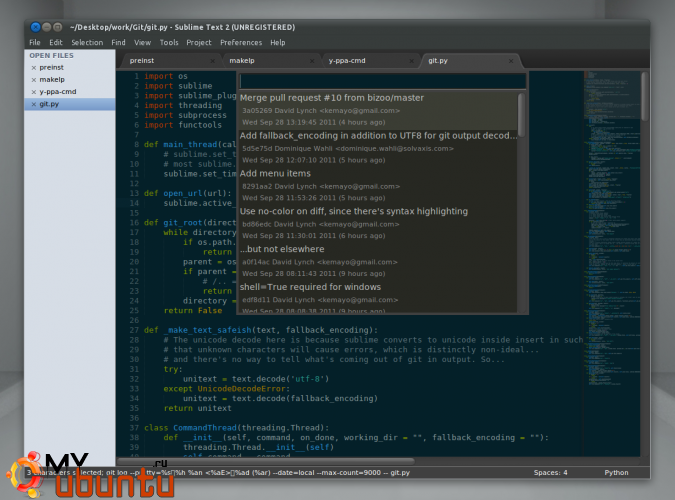Click the quick panel list scrollbar
Viewport: 675px width, 500px height.
pos(521,115)
